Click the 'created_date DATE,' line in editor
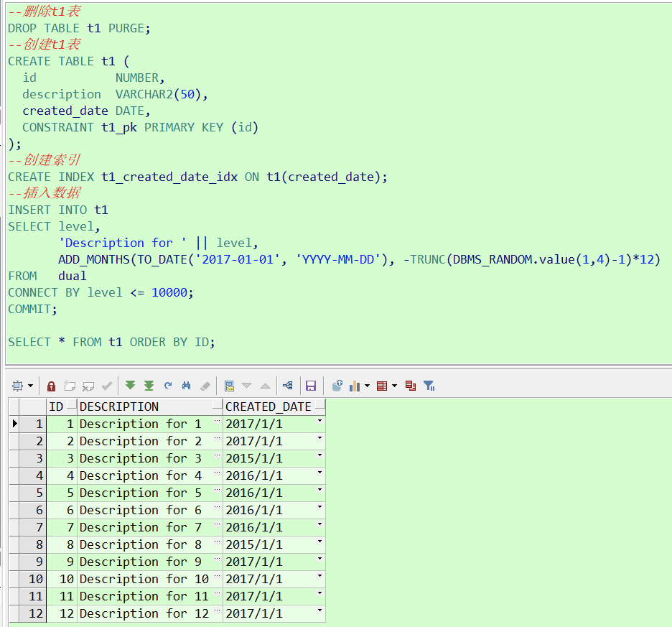This screenshot has width=672, height=627. [x=86, y=111]
